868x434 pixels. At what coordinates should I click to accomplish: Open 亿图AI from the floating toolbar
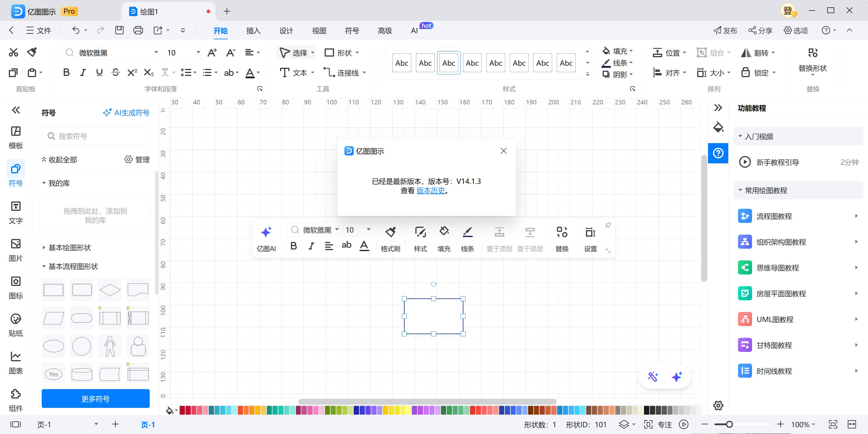pos(266,238)
